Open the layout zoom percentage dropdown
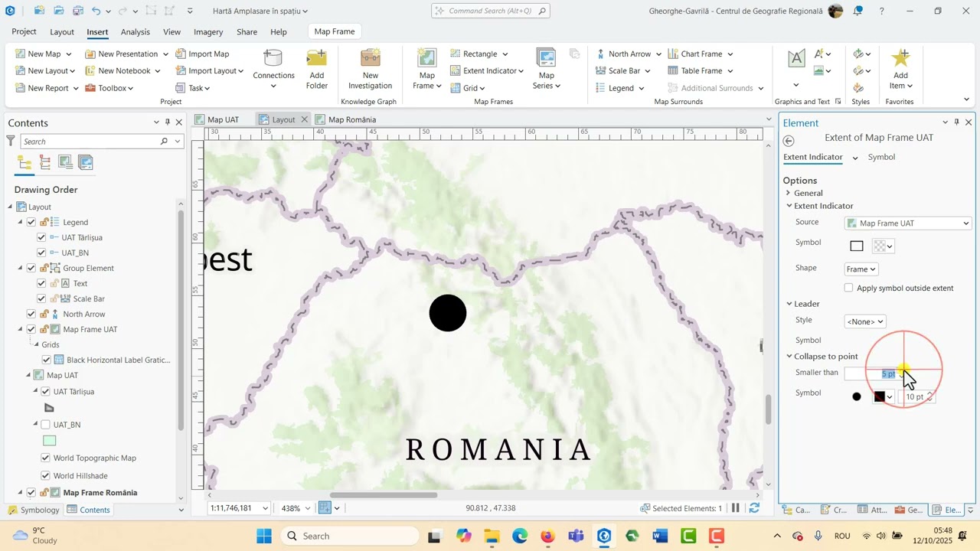The width and height of the screenshot is (980, 551). coord(309,508)
